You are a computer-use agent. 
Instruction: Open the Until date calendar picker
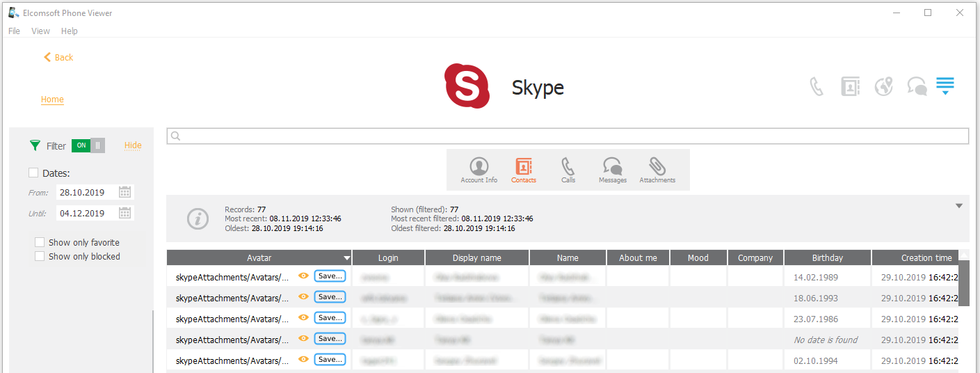[125, 214]
